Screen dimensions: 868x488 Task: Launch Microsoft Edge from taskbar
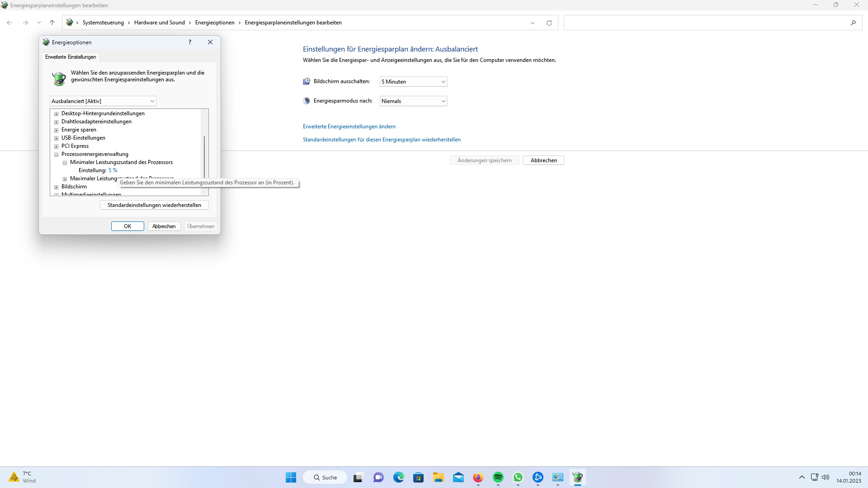398,478
